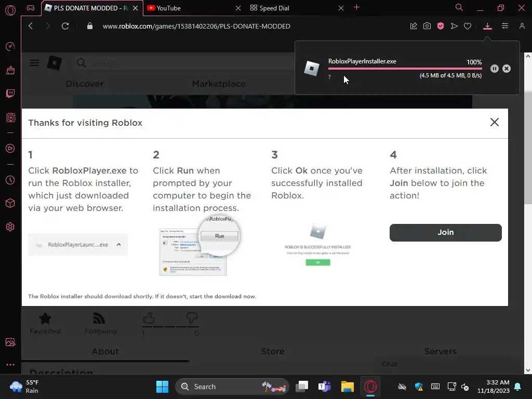532x399 pixels.
Task: Click the Run button illustration thumbnail
Action: coord(219,236)
